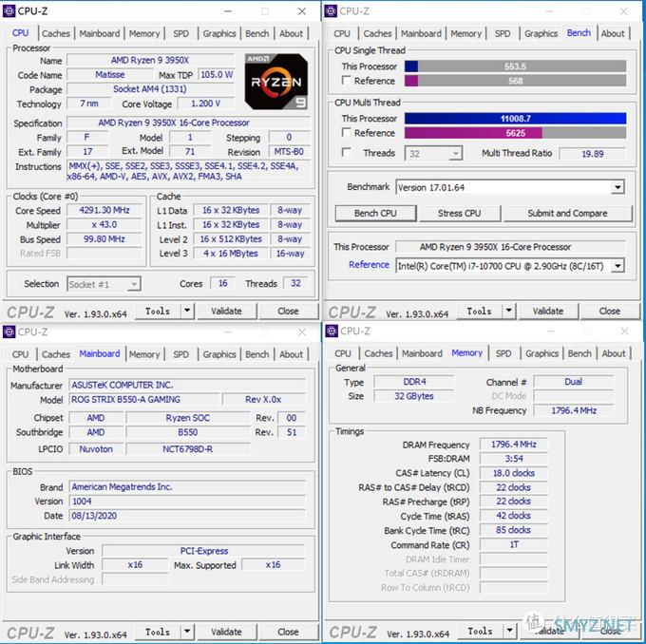Click the Revision value MTS-B0

pos(289,152)
